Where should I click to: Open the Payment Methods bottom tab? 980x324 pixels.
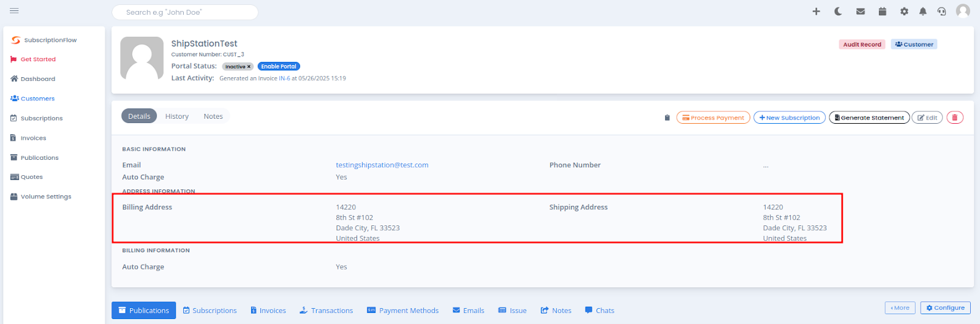coord(403,311)
